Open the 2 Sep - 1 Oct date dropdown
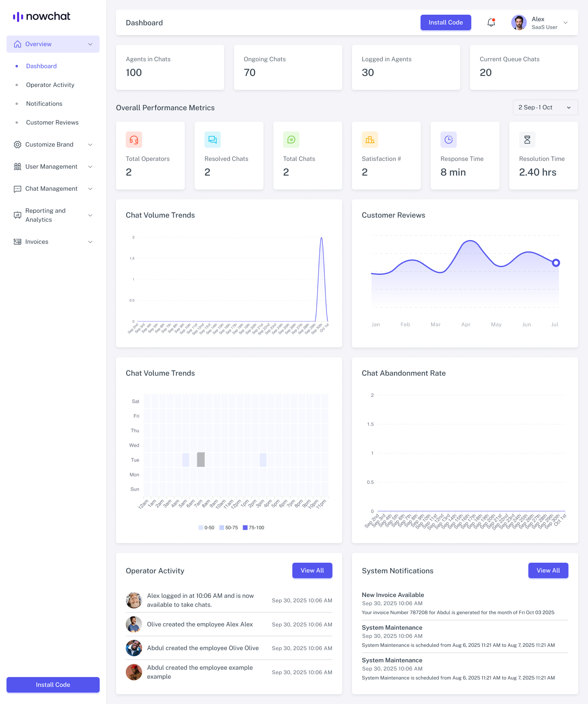This screenshot has width=588, height=704. tap(545, 107)
